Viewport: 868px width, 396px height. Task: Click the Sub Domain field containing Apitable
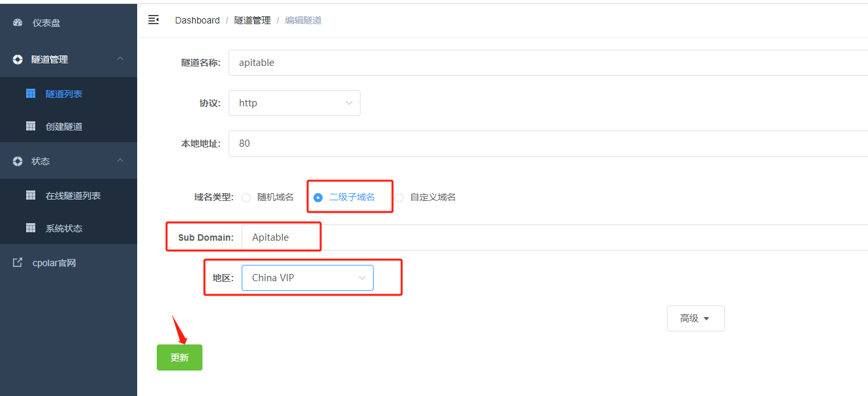pyautogui.click(x=555, y=237)
